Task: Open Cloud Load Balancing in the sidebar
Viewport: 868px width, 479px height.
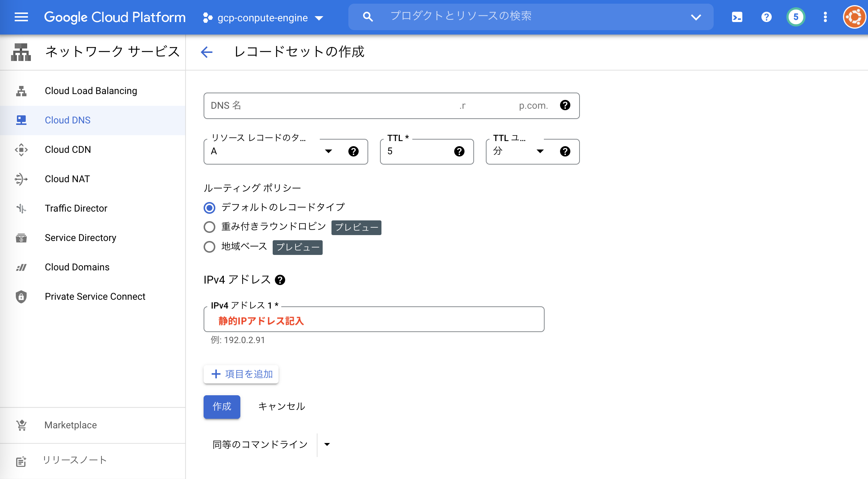Action: point(91,91)
